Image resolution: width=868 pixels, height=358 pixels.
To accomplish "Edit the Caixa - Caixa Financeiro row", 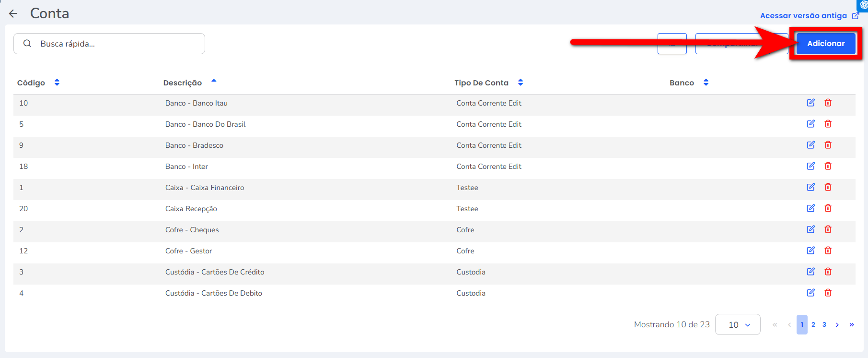I will click(x=810, y=187).
